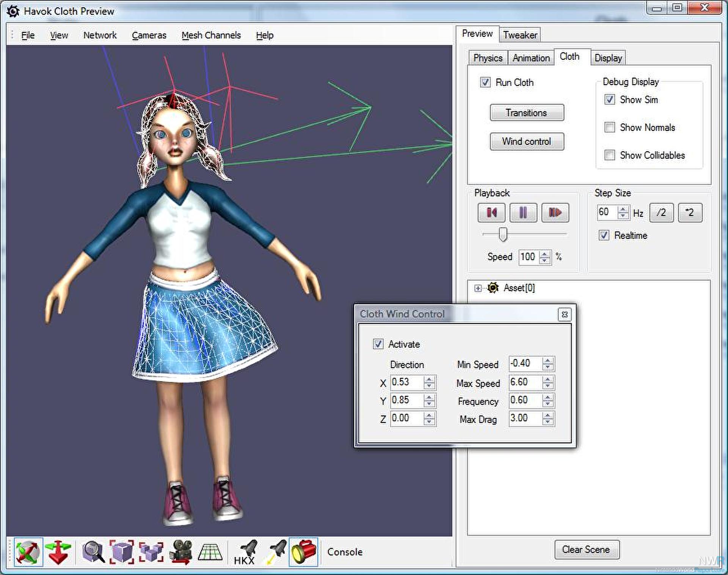This screenshot has width=728, height=575.
Task: Pause the cloth simulation playback
Action: (523, 212)
